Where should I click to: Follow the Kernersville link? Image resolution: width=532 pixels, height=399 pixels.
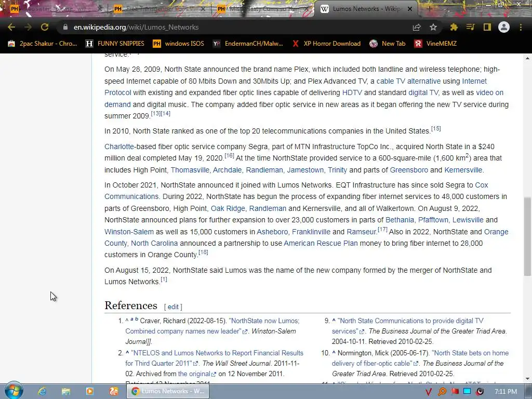coord(463,170)
